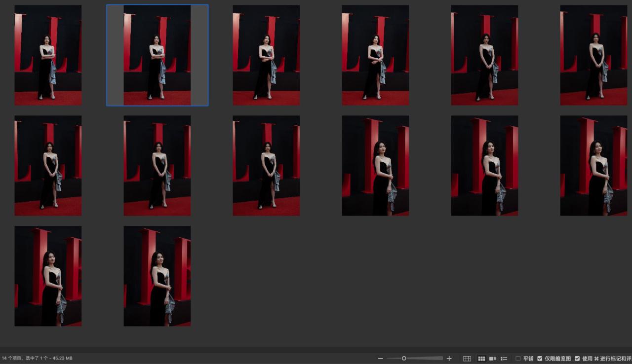This screenshot has height=364, width=632.
Task: Select the first thumbnail in the second row
Action: [x=48, y=166]
